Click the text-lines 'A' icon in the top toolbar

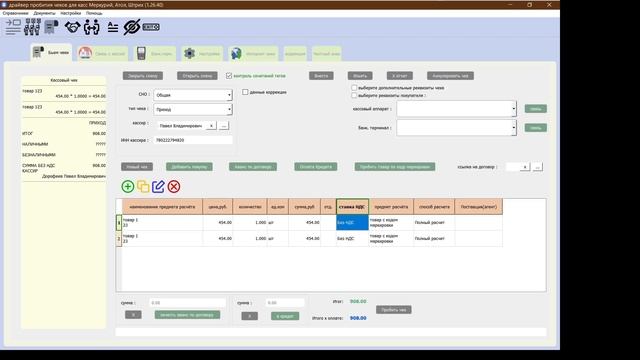point(113,27)
